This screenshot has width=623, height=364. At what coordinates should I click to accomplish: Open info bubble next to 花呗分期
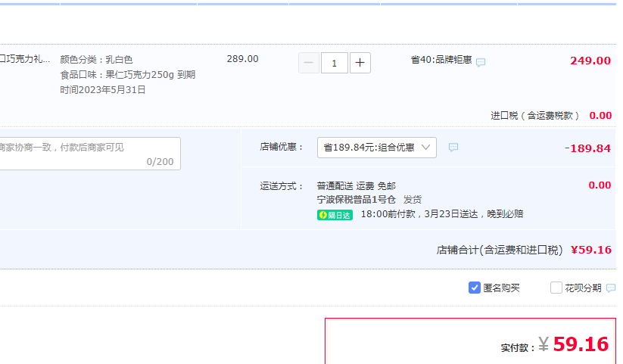[611, 288]
